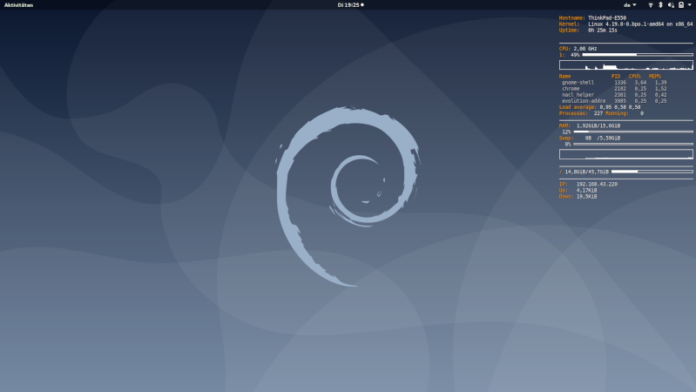This screenshot has width=696, height=392.
Task: Click the RAM usage bar at 12%
Action: (x=633, y=132)
